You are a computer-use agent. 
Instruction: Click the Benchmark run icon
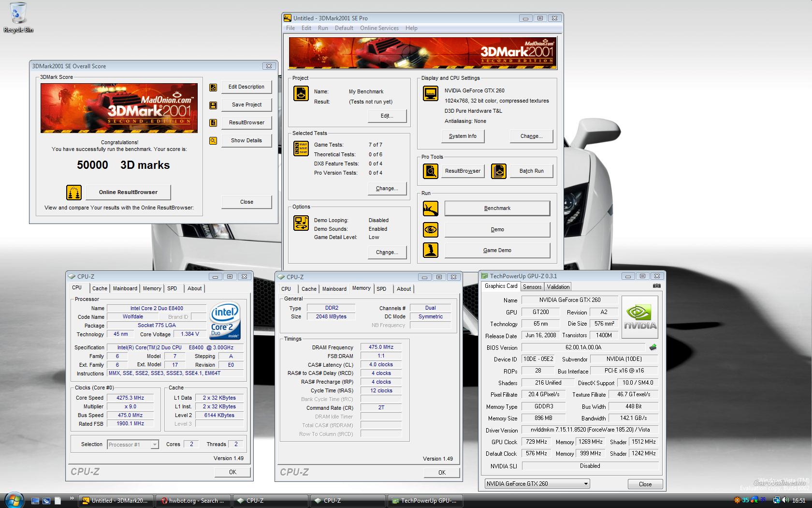pos(431,209)
